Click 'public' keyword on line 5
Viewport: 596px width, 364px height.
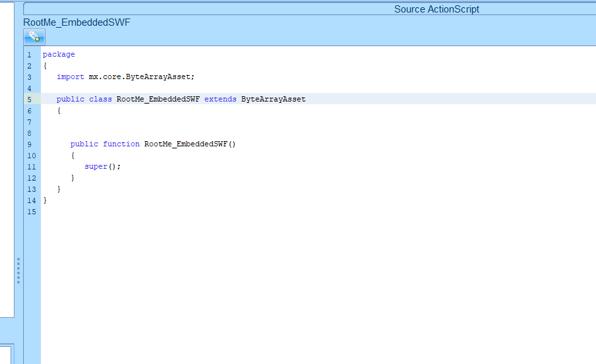point(71,100)
